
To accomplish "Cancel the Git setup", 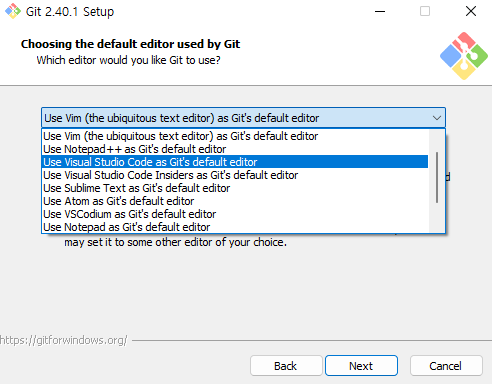I will tap(446, 366).
